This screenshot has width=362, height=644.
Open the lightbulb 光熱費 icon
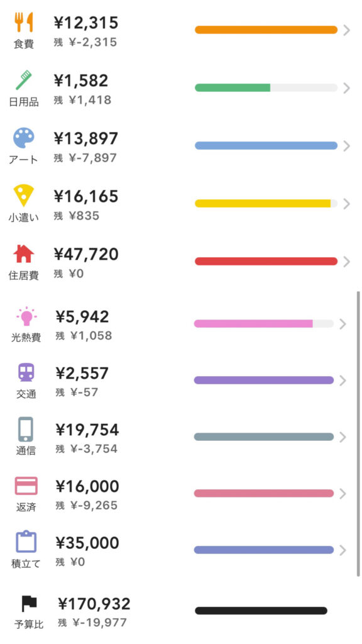click(x=26, y=317)
